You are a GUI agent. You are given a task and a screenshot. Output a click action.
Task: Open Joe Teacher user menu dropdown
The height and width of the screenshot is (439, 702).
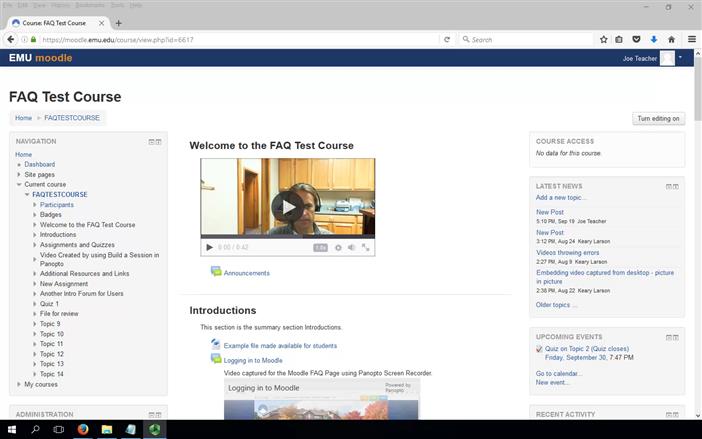[680, 58]
